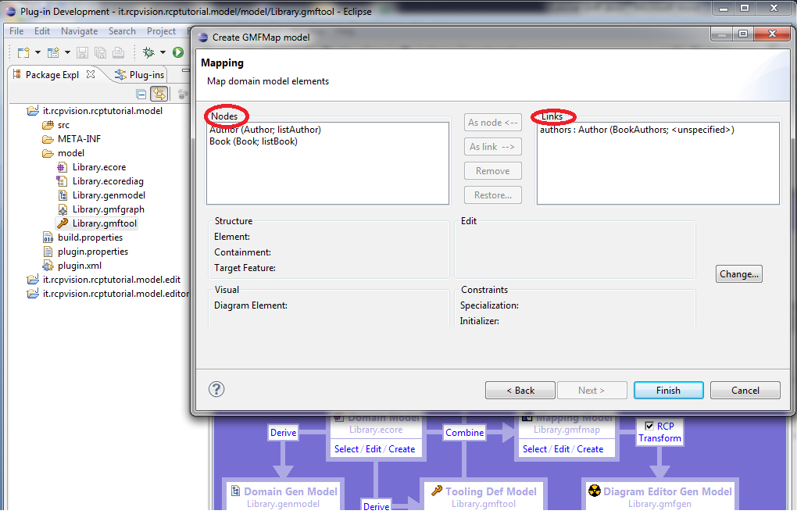Click the Library.gmftool wrench icon
Image resolution: width=797 pixels, height=532 pixels.
(x=62, y=223)
